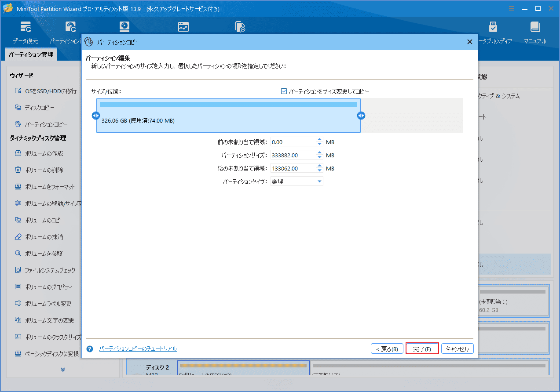Increase 前の未割り当て領域 with up arrow
The width and height of the screenshot is (560, 392).
point(319,140)
